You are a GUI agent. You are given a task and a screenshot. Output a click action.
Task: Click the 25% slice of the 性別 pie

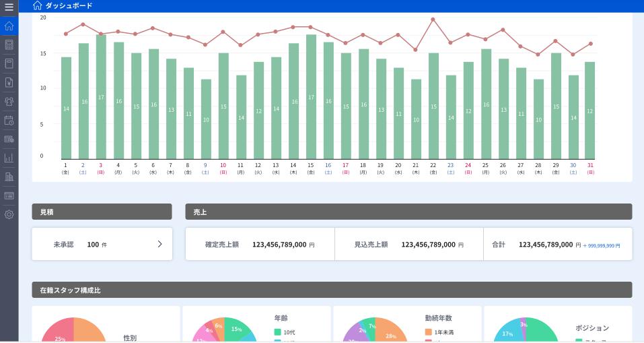coord(59,333)
